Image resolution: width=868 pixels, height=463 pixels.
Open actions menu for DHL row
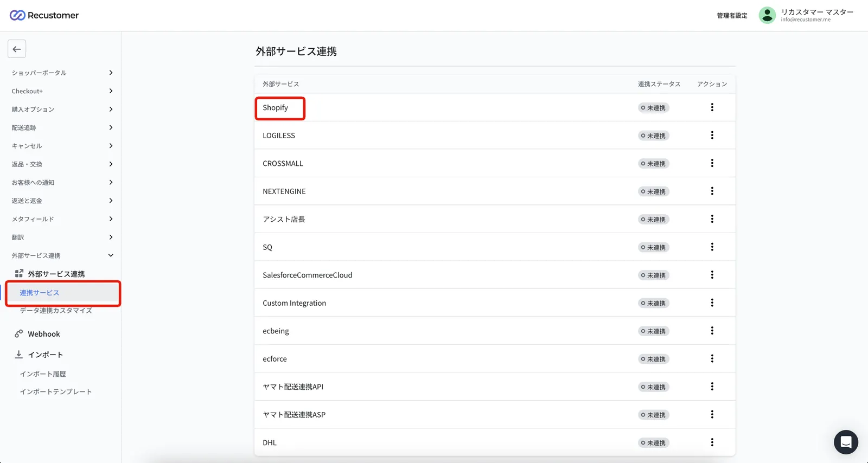(712, 442)
